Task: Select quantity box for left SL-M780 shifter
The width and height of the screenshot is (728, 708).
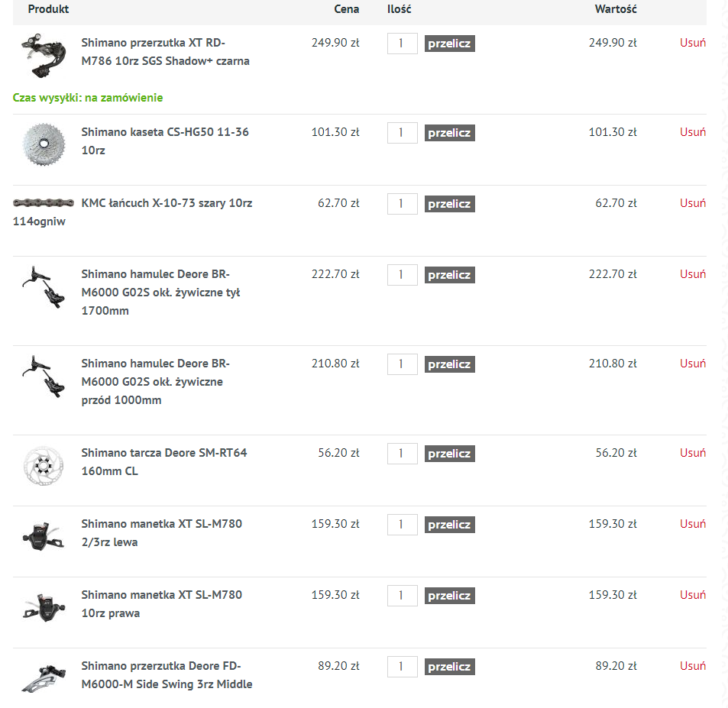Action: point(402,525)
